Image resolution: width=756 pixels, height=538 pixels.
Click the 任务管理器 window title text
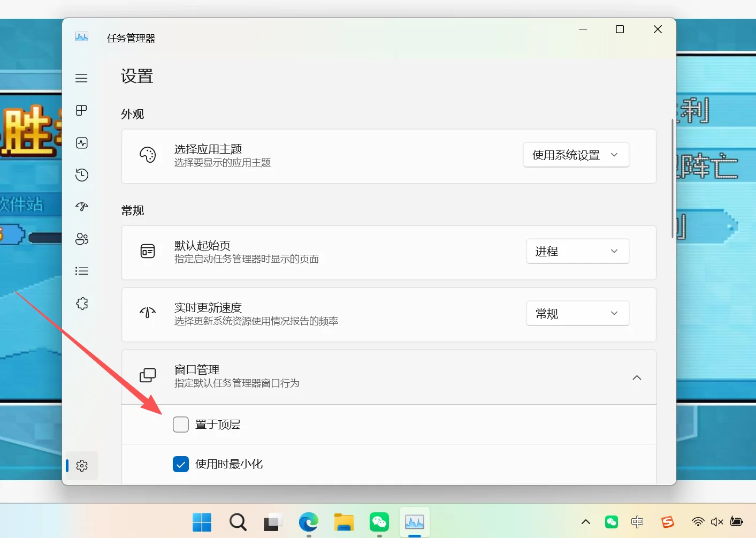pyautogui.click(x=131, y=39)
